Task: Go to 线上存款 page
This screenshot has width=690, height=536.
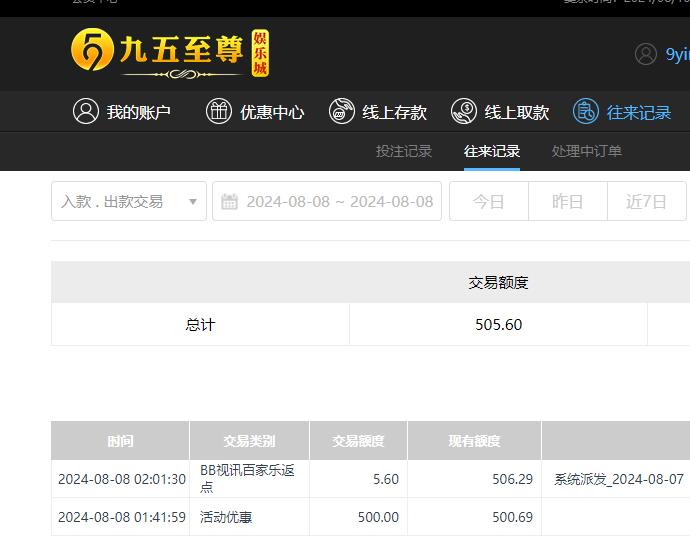Action: point(378,111)
